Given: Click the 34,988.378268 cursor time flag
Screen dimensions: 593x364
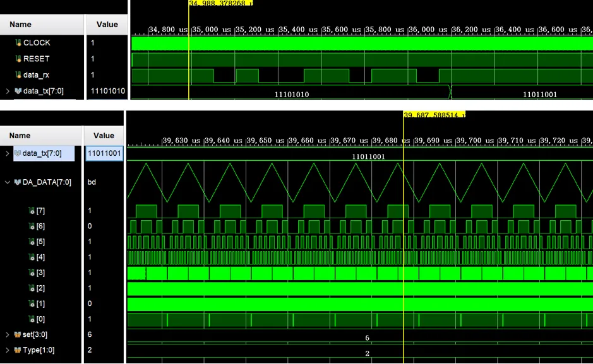Looking at the screenshot, I should click(220, 3).
